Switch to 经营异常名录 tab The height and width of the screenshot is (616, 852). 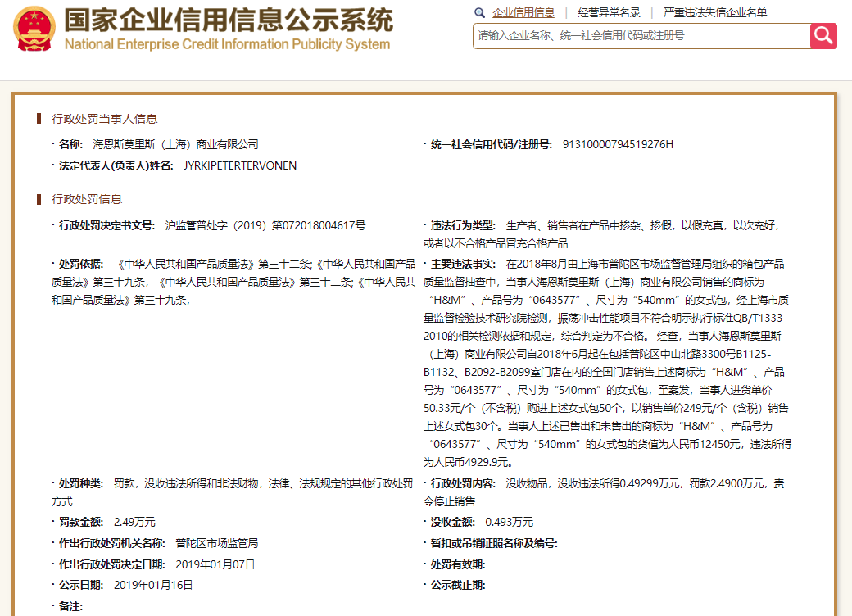coord(610,12)
